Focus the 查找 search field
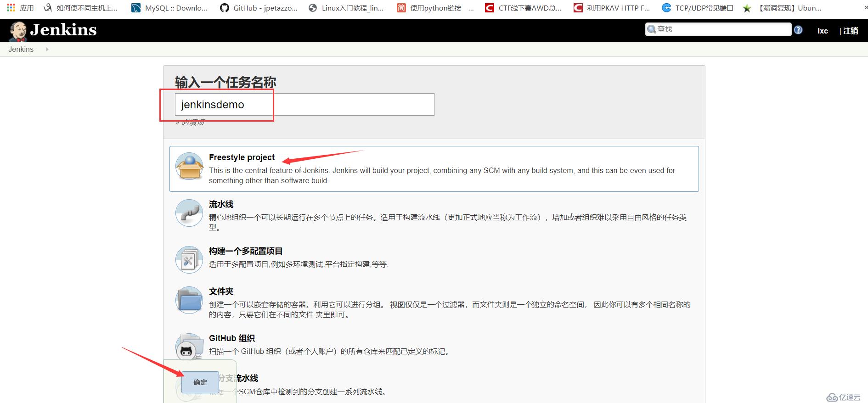Screen dimensions: 868x403 click(718, 29)
